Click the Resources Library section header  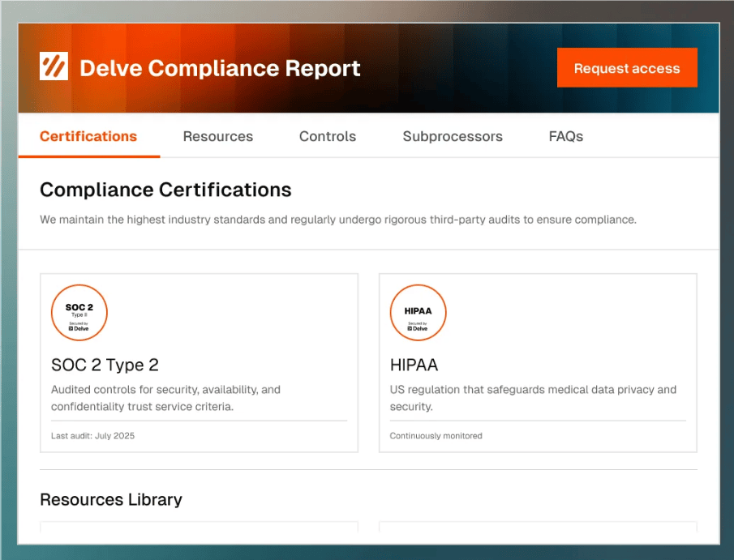tap(111, 499)
